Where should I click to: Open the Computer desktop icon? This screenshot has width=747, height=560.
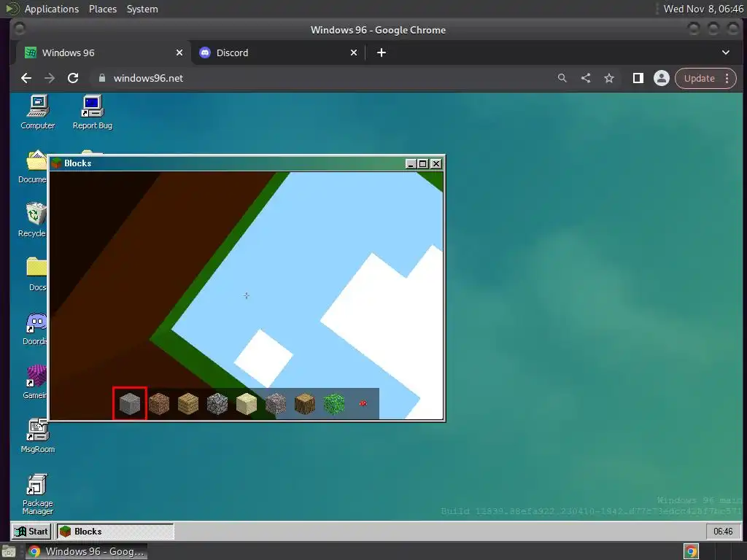coord(38,112)
